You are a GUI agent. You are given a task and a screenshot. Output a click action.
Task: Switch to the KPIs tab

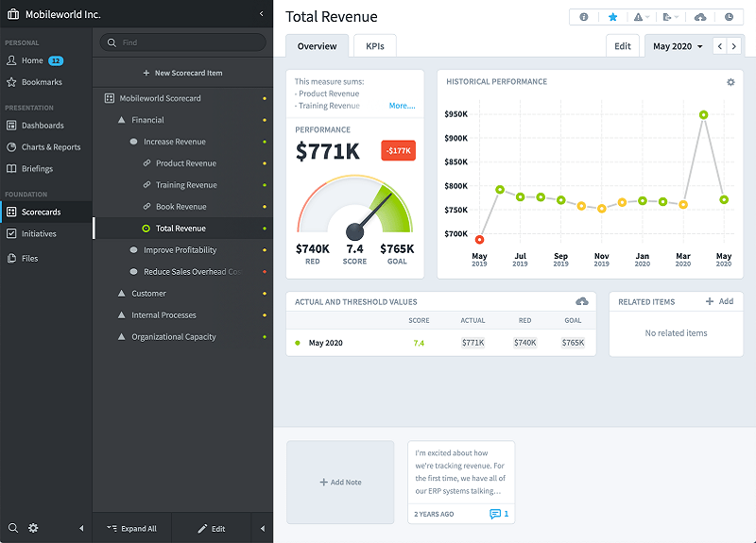(375, 46)
